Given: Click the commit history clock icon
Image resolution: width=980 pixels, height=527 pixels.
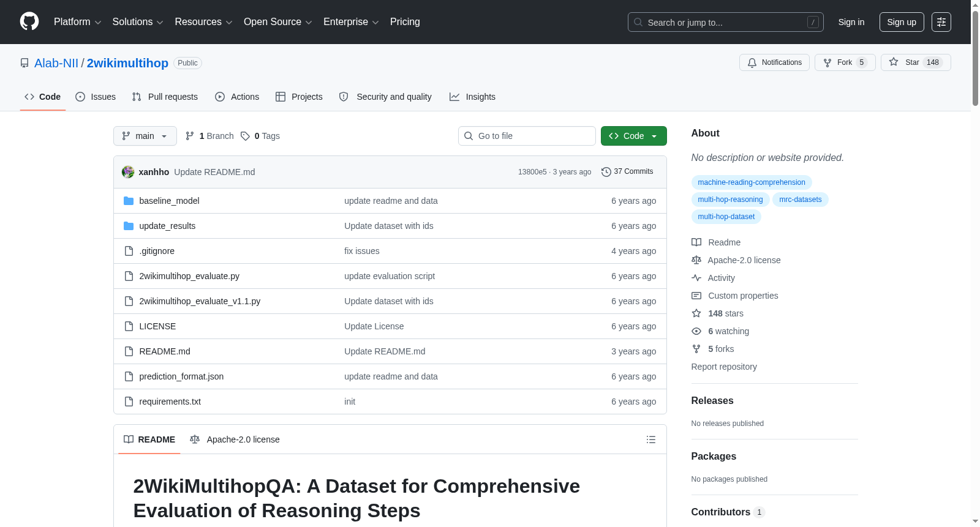Looking at the screenshot, I should coord(606,172).
